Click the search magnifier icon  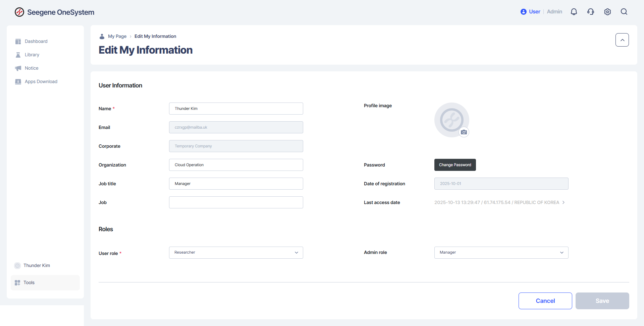624,12
